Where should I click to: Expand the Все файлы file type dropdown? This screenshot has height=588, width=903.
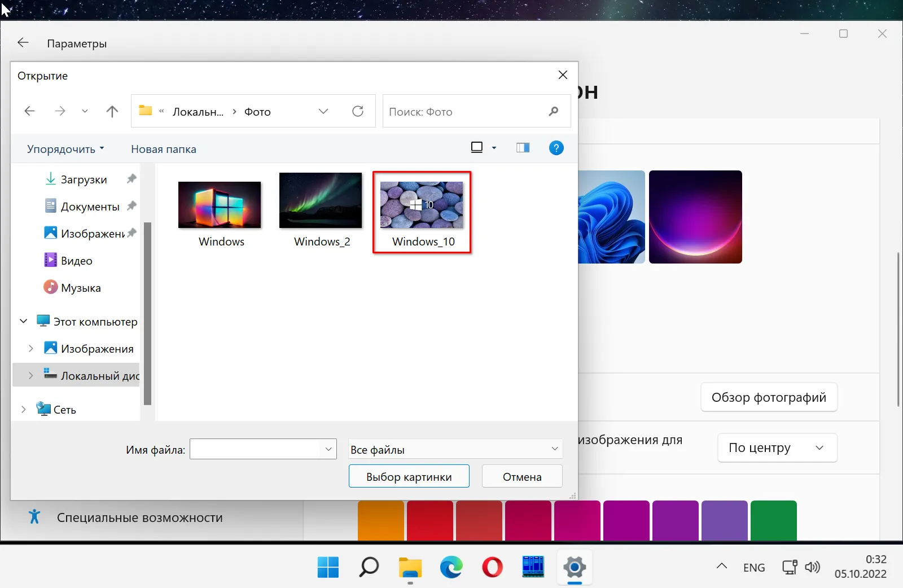[554, 449]
